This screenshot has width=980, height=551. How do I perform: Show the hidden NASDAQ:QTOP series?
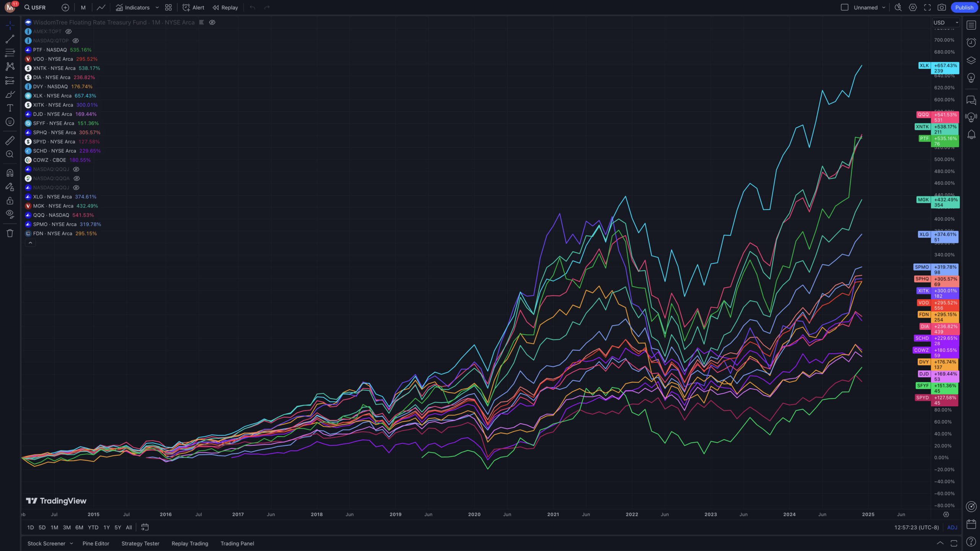(76, 41)
